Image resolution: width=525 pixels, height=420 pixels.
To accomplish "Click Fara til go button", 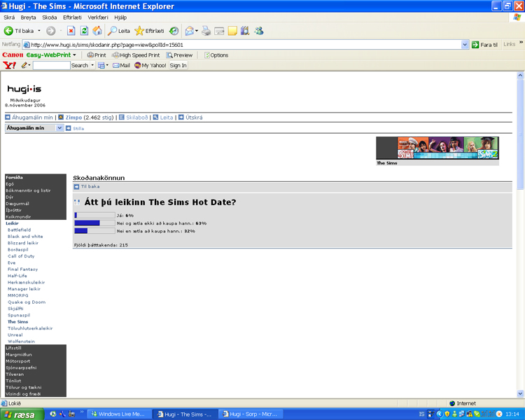I will coord(484,45).
